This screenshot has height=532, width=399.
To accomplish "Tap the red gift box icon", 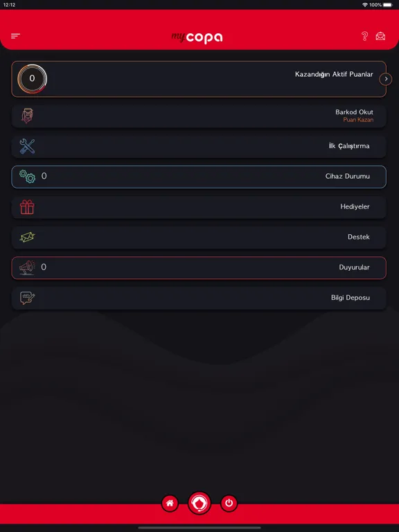I will (x=27, y=207).
